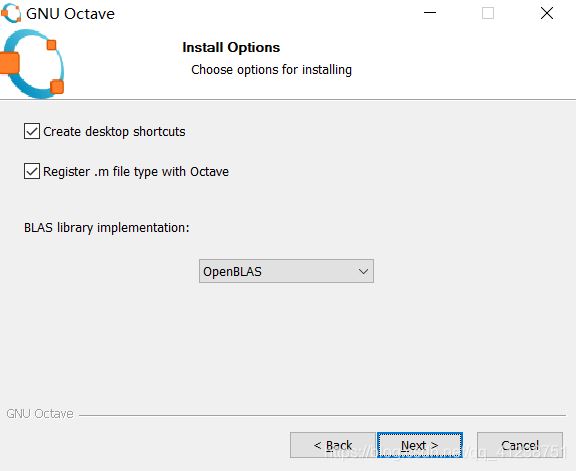Click the 'BLAS library implementation:' label
Image resolution: width=576 pixels, height=471 pixels.
click(x=107, y=228)
